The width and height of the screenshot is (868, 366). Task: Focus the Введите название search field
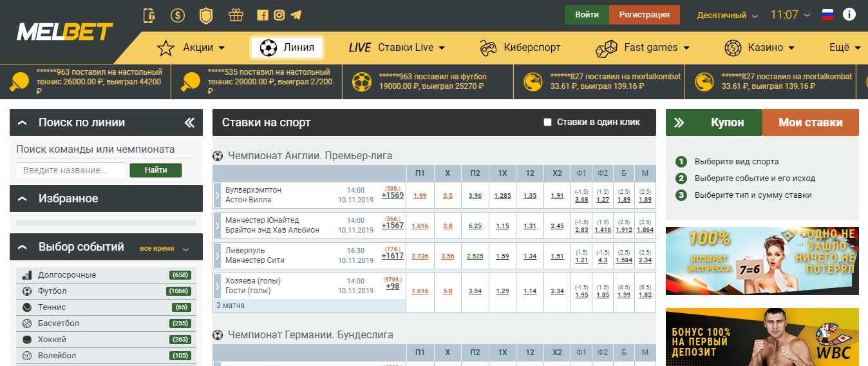(x=71, y=170)
